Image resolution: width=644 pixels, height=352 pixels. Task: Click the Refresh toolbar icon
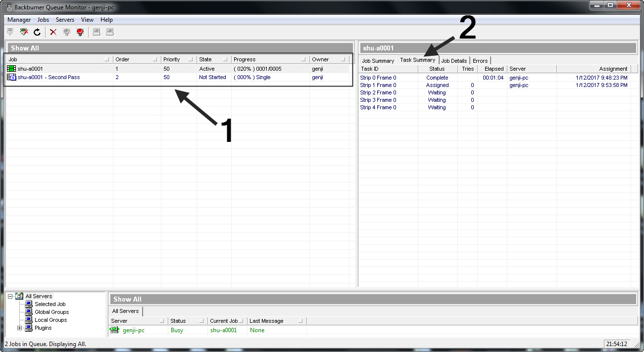point(37,32)
